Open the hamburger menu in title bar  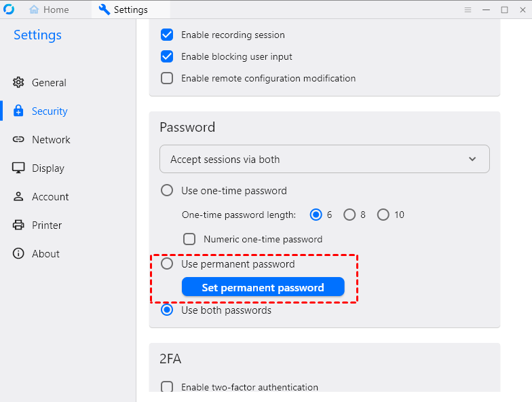(x=468, y=10)
